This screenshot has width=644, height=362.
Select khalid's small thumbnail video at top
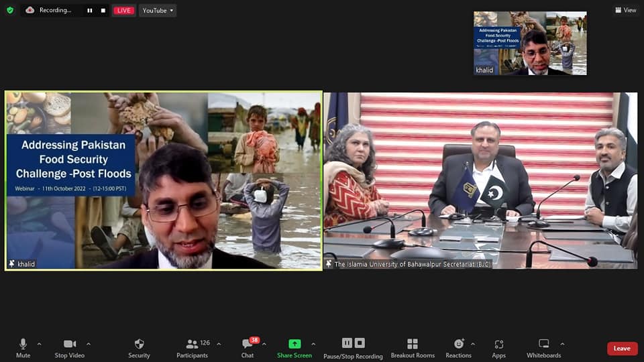[530, 43]
